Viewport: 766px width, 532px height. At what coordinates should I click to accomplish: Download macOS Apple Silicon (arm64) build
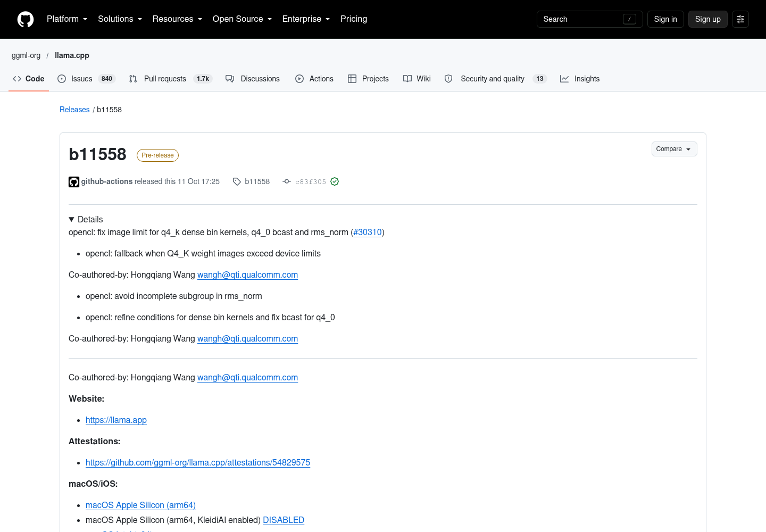pyautogui.click(x=140, y=505)
